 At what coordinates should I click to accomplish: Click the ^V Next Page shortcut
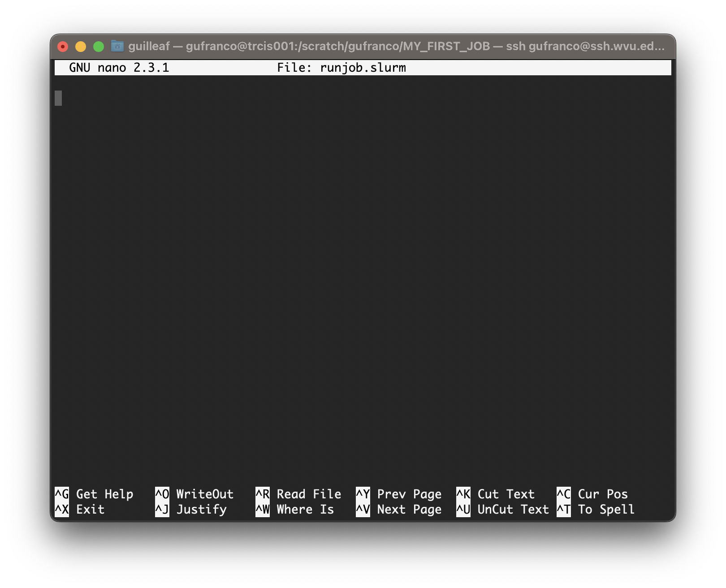click(399, 510)
